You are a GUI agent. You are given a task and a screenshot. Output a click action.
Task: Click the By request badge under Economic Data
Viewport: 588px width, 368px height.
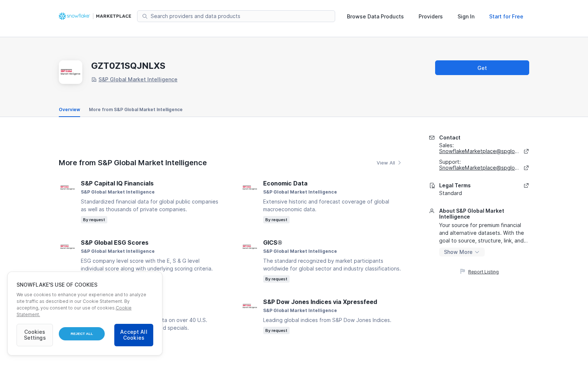[276, 220]
